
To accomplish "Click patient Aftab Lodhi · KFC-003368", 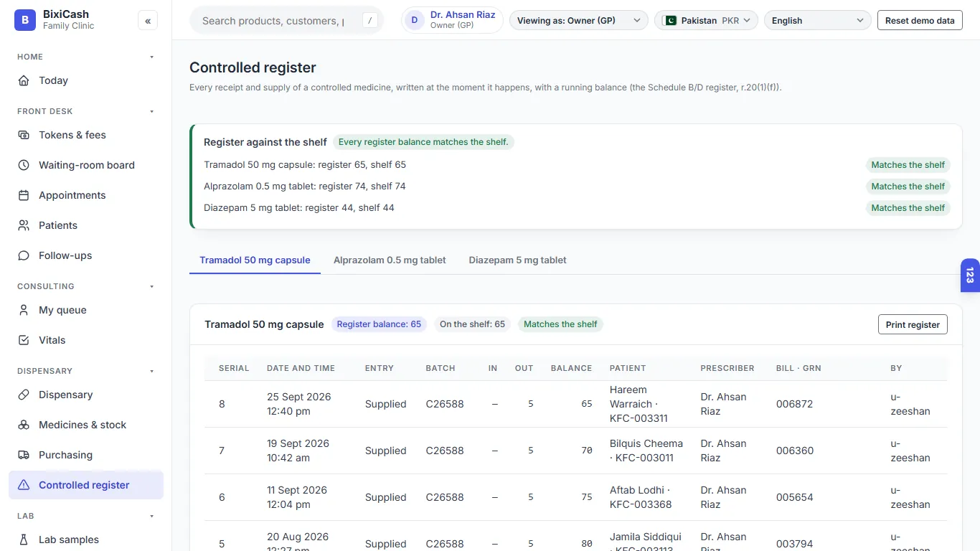I will (x=641, y=497).
